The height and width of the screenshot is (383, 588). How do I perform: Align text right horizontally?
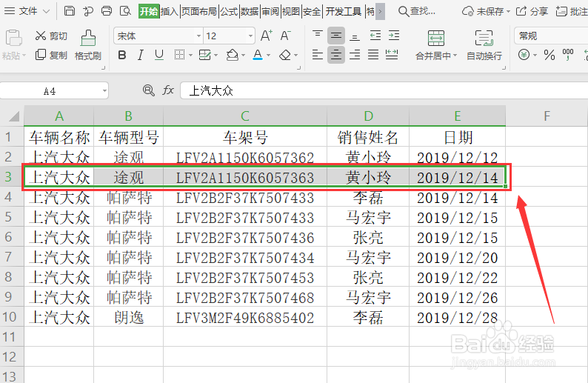pyautogui.click(x=355, y=55)
